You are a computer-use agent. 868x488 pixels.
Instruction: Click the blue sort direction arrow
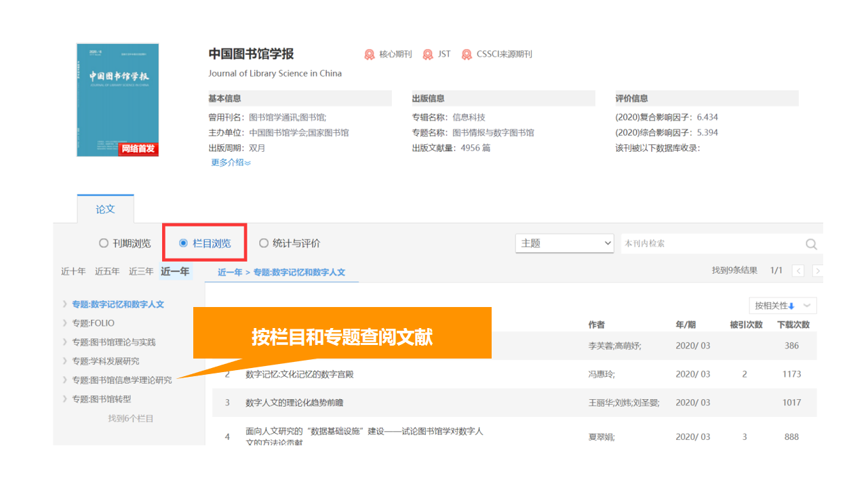pos(791,306)
